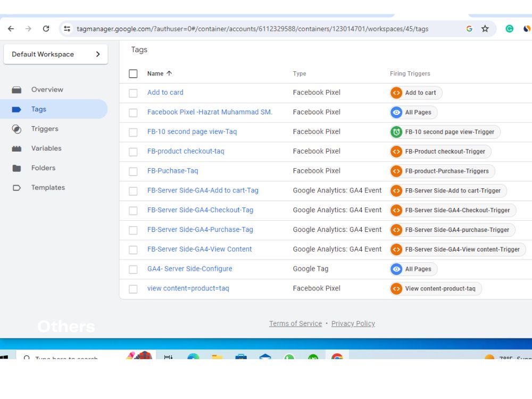The width and height of the screenshot is (532, 399).
Task: Open FB-10 second page view-Taq
Action: (x=192, y=131)
